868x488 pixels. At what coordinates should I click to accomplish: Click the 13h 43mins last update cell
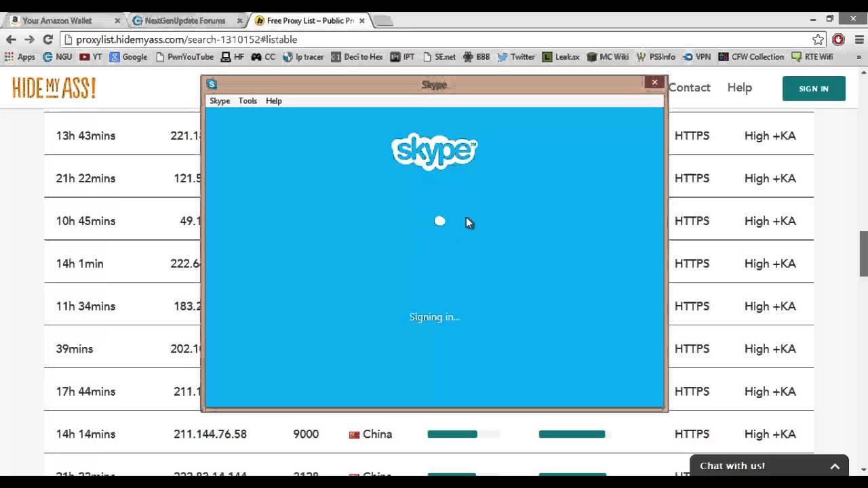pyautogui.click(x=85, y=136)
